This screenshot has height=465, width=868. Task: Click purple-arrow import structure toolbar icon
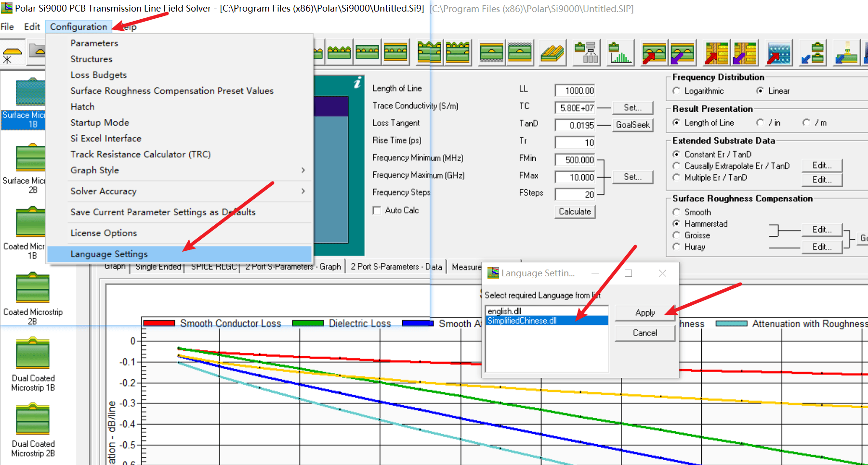[x=683, y=52]
